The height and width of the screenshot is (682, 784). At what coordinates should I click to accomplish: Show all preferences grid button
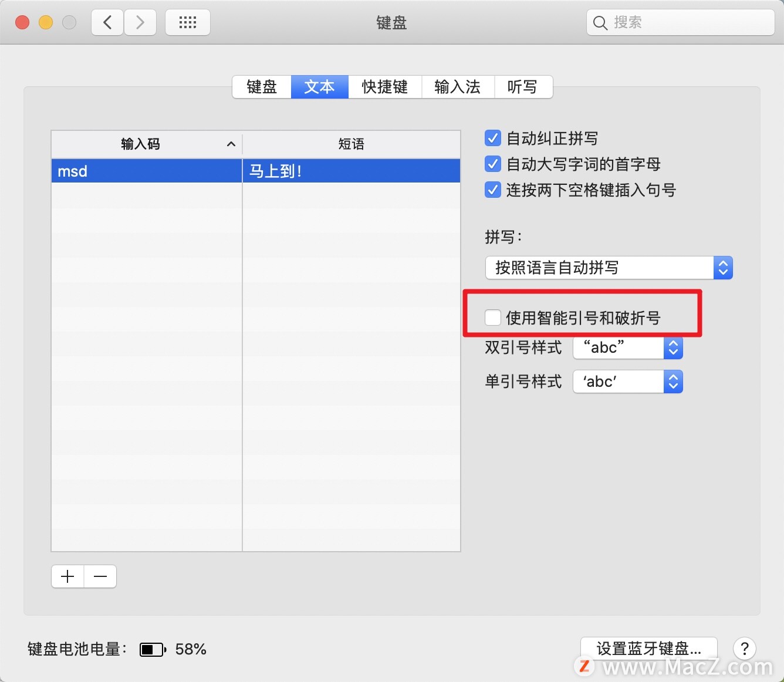(188, 23)
